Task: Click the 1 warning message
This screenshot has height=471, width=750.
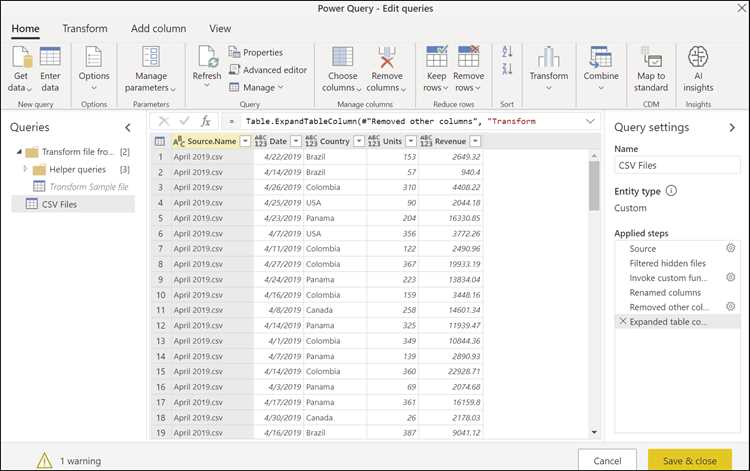Action: [80, 461]
